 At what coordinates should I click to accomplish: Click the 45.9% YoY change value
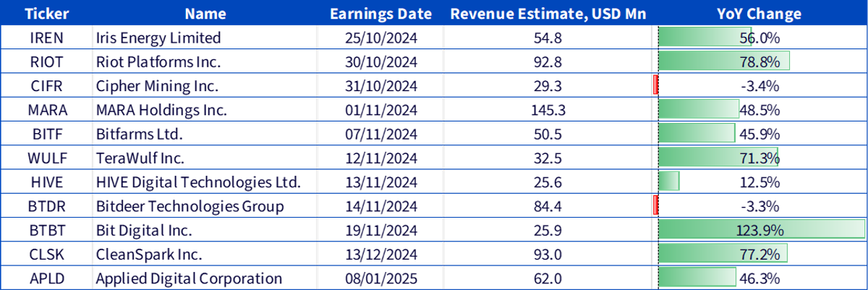tap(759, 134)
